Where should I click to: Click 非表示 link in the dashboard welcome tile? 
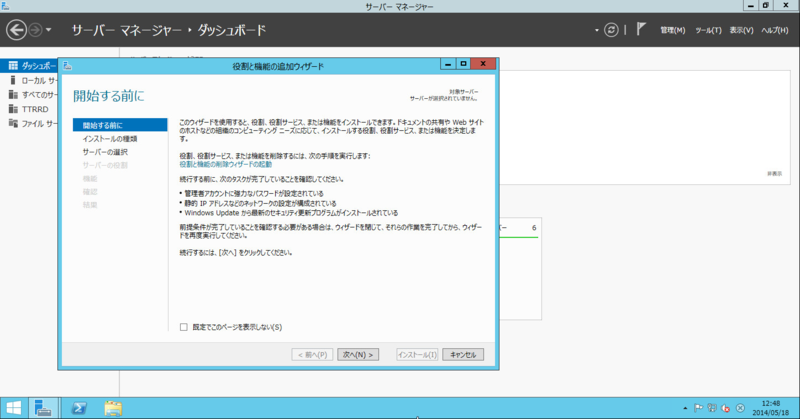(x=774, y=174)
